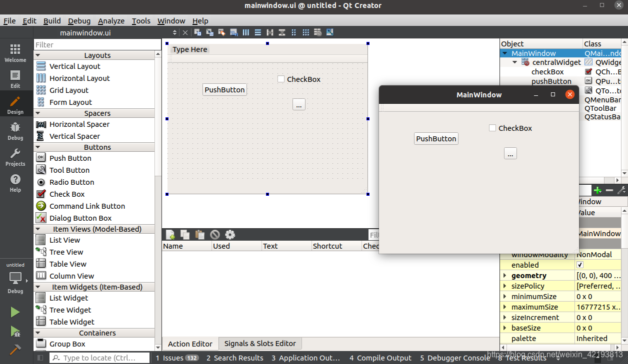The height and width of the screenshot is (364, 628).
Task: Open the Issues output pane
Action: (x=177, y=358)
